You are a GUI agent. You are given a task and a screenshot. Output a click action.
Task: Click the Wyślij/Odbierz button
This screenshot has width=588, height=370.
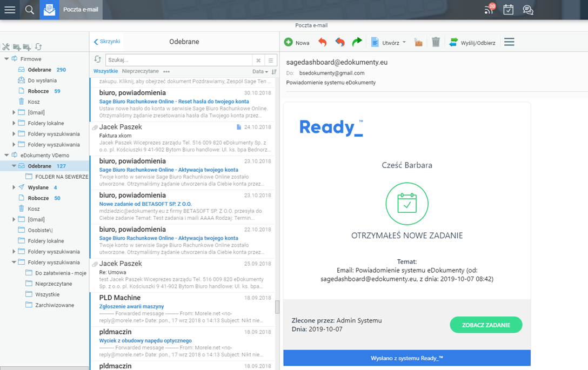tap(472, 42)
